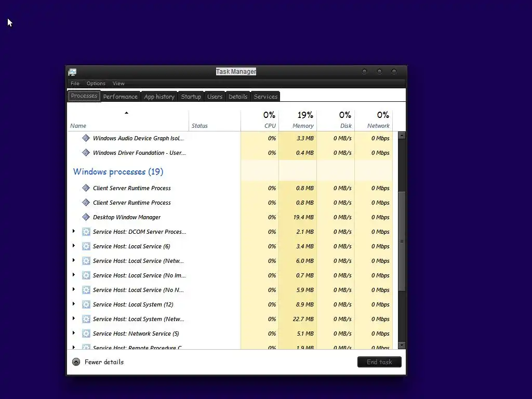Switch to the Startup tab
This screenshot has width=532, height=399.
(191, 97)
